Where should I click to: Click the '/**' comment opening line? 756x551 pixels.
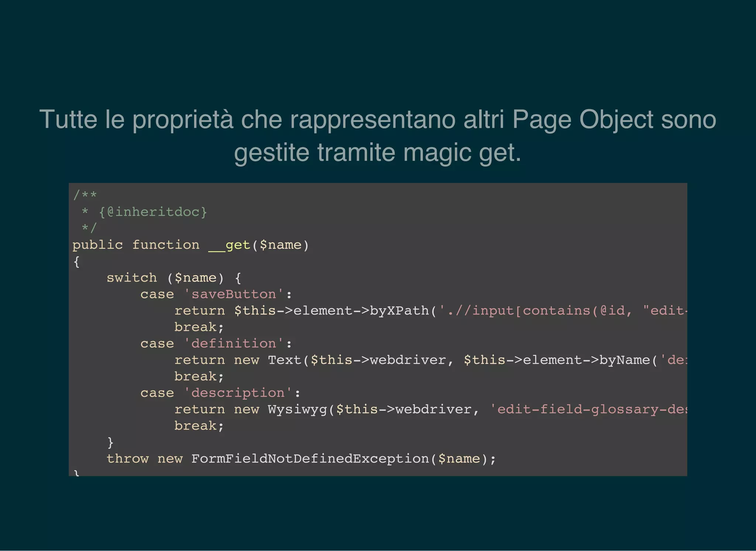[85, 195]
